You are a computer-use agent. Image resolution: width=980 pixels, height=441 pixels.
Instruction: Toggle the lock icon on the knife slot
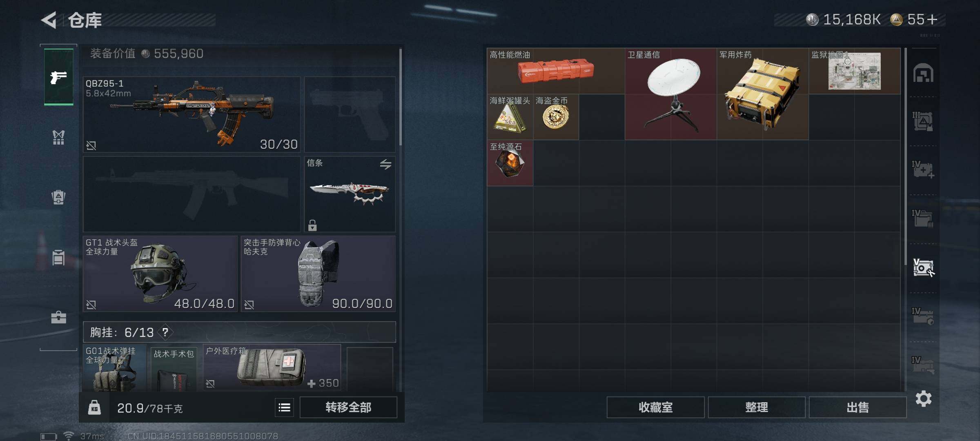(x=312, y=225)
